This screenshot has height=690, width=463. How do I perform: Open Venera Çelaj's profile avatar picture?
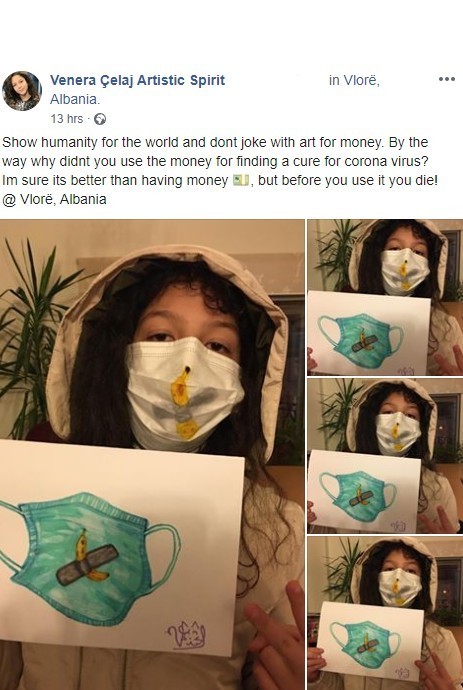pos(22,91)
